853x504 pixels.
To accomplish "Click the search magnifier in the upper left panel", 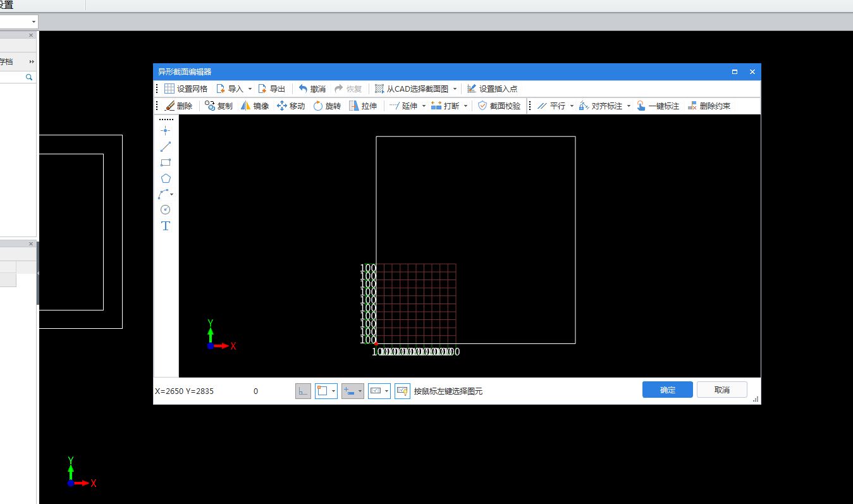I will 29,77.
